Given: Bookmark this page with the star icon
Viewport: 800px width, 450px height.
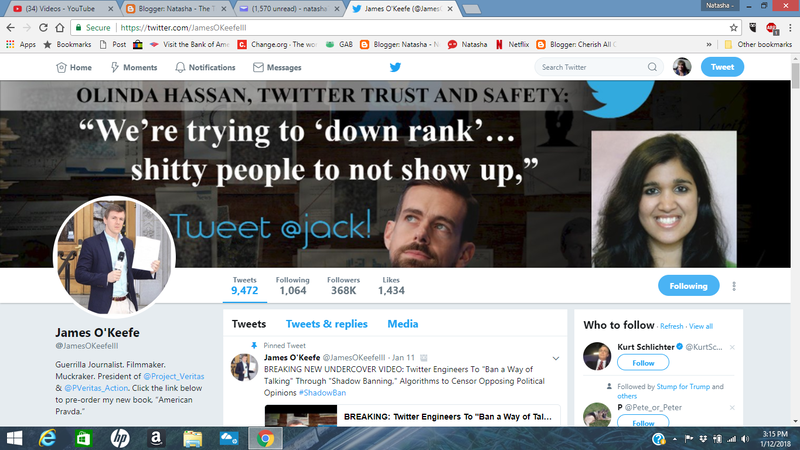Looking at the screenshot, I should click(x=734, y=28).
